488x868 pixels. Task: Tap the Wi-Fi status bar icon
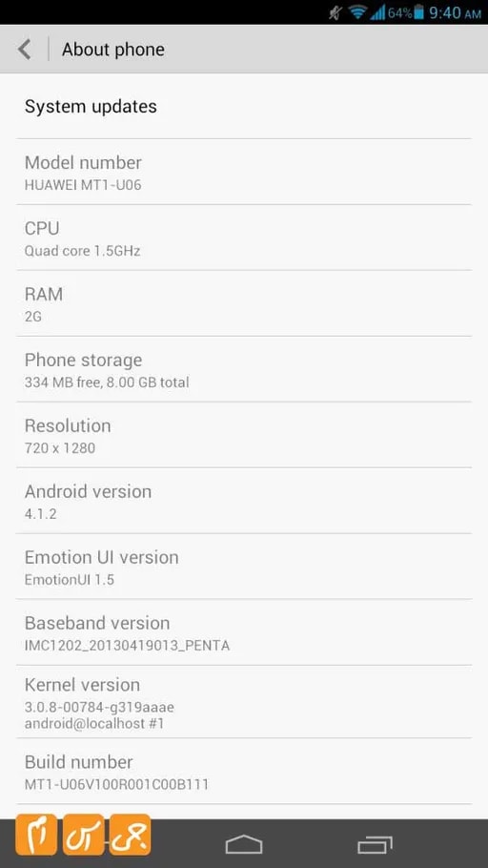coord(358,12)
